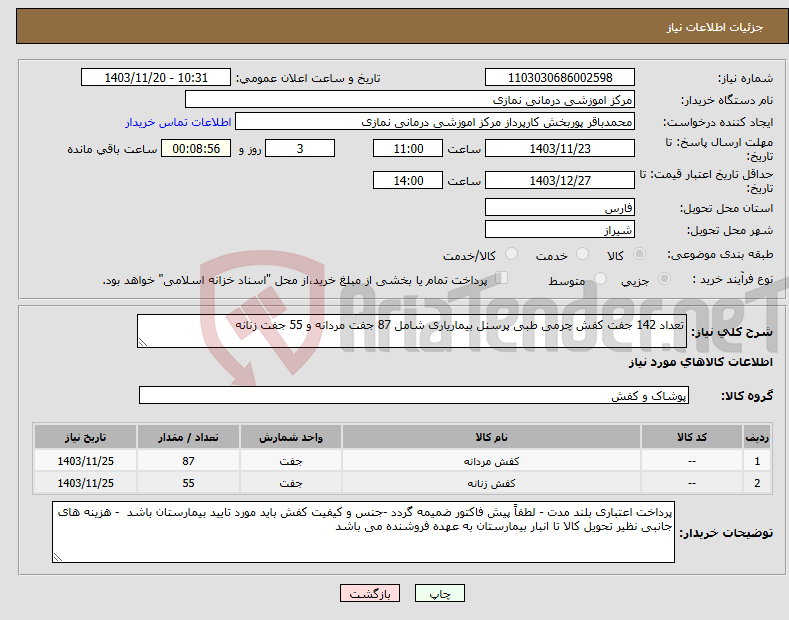Click the unit جفت in کفش مردانه row

291,460
